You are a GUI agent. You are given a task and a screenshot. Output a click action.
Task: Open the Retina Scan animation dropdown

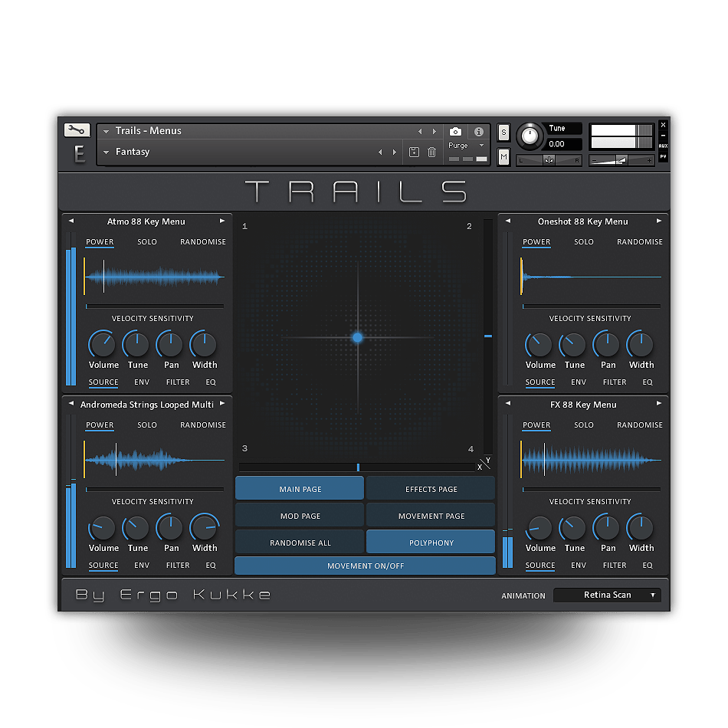[x=607, y=595]
